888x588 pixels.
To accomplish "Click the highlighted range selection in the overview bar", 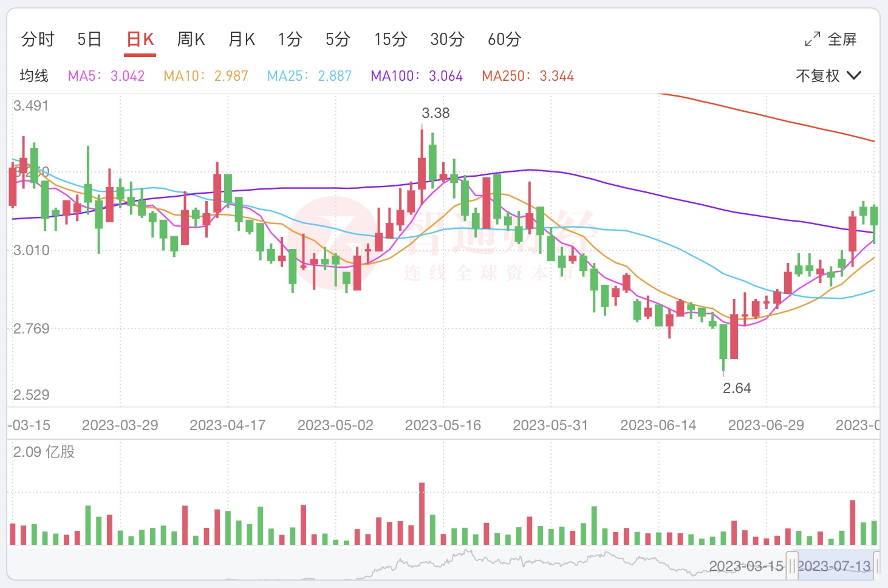I will pyautogui.click(x=836, y=566).
